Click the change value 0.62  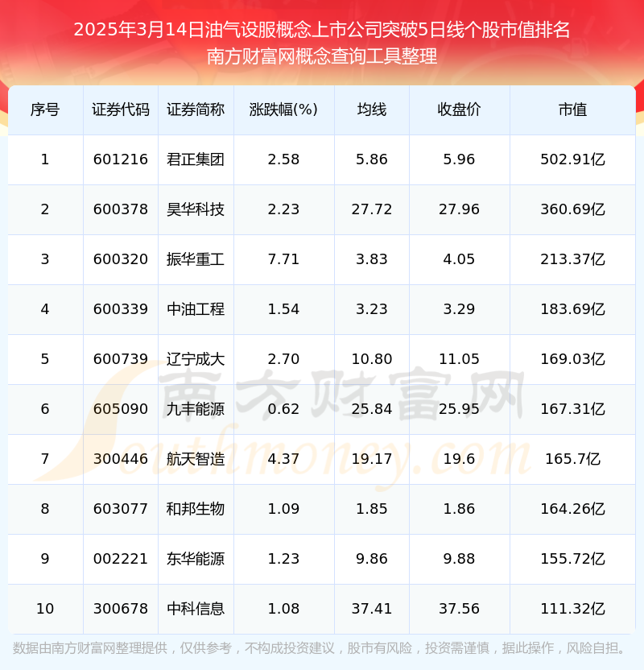283,409
